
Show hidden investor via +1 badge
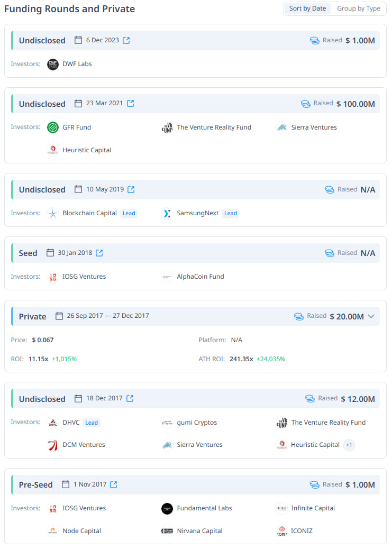pos(349,445)
